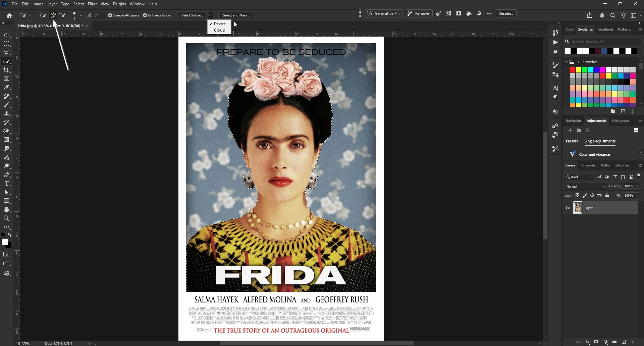Switch to the Gradients tab
The height and width of the screenshot is (346, 644).
click(606, 30)
